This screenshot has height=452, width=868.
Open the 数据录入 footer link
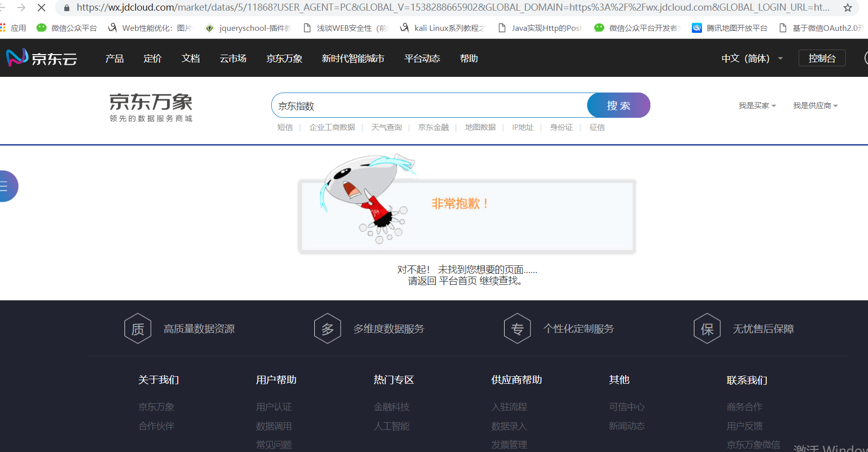(509, 426)
